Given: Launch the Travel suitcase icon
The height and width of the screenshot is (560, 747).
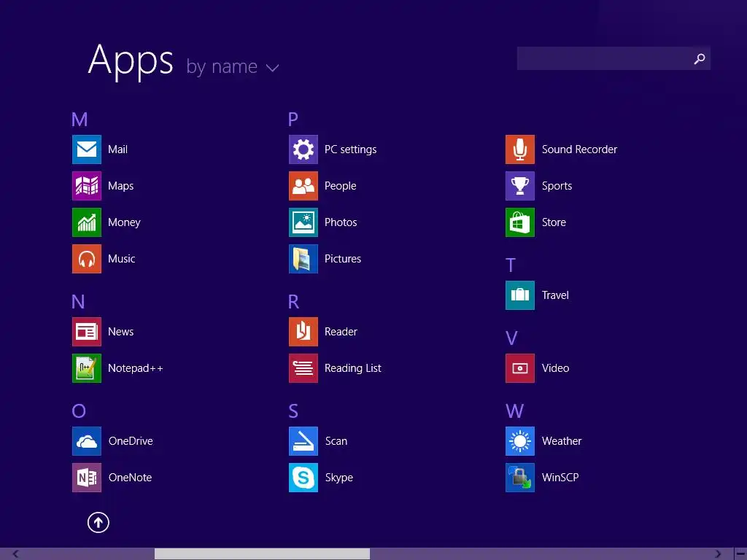Looking at the screenshot, I should point(520,295).
